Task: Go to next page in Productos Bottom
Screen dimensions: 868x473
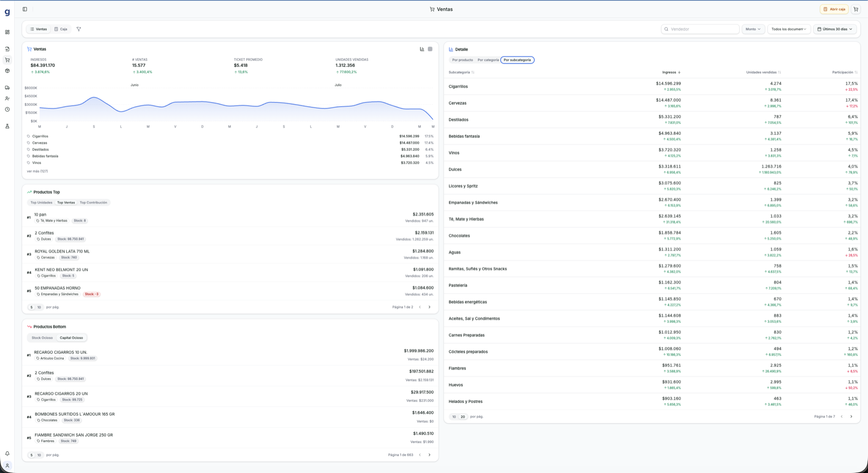Action: (430, 455)
